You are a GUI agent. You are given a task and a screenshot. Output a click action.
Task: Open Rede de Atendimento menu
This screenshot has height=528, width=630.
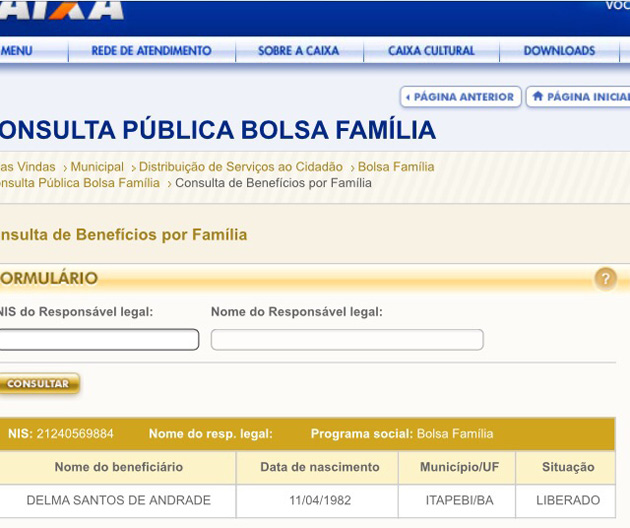[x=151, y=51]
